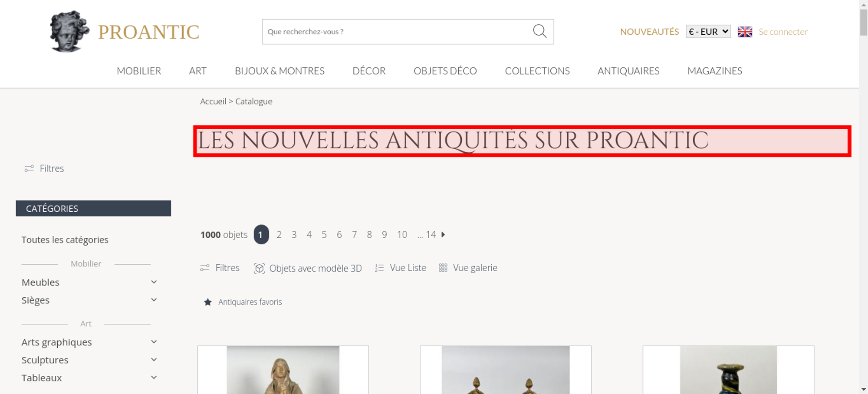Expand the Sculptures category
868x394 pixels.
(x=154, y=360)
